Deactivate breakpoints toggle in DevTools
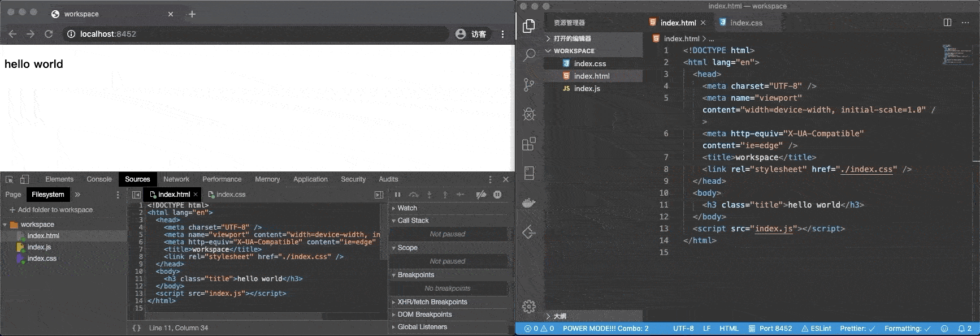Screen dimensions: 980x336 tap(481, 195)
